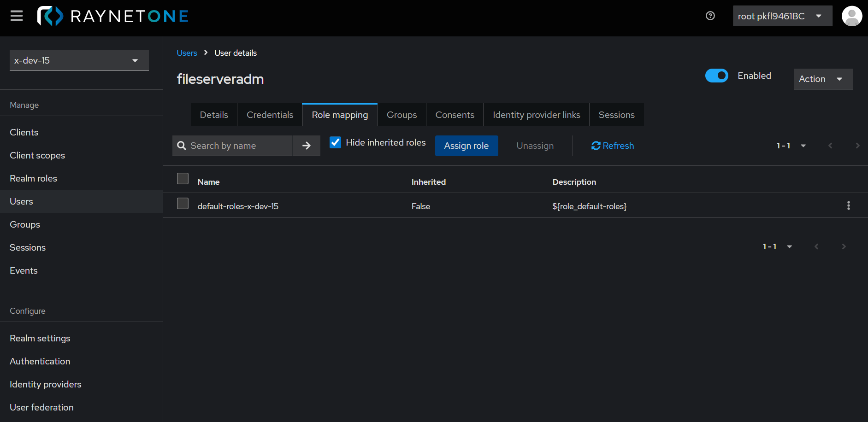
Task: Select the default-roles-x-dev-15 row checkbox
Action: tap(183, 203)
